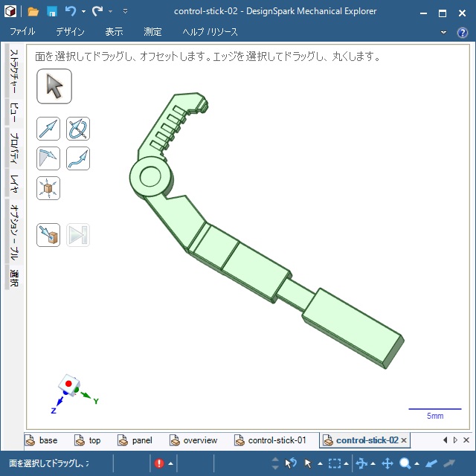Click the XYZ orientation cube

(68, 385)
